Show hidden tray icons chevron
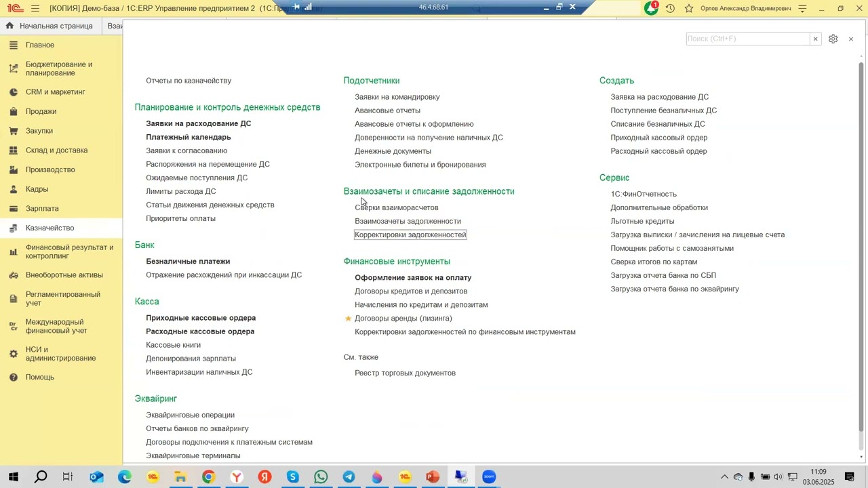 click(x=724, y=477)
